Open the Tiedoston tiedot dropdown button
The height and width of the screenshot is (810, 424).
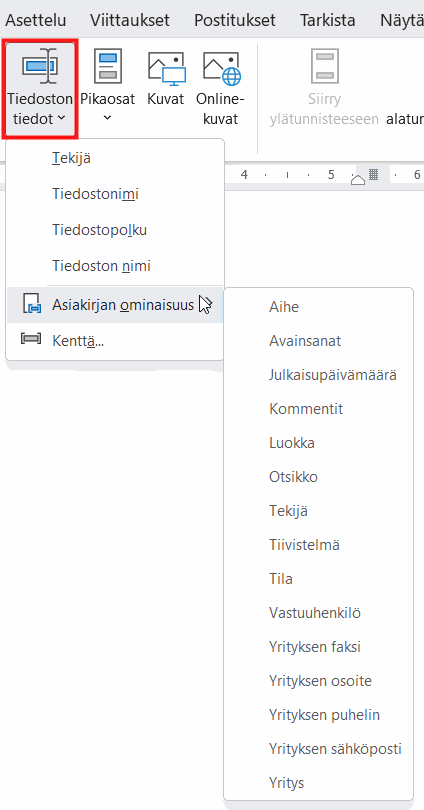coord(40,88)
